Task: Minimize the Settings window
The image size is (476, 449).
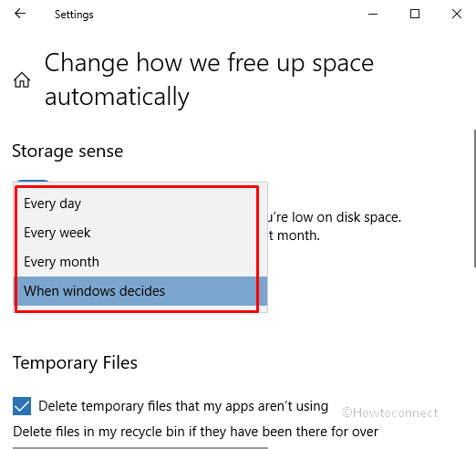Action: (373, 14)
